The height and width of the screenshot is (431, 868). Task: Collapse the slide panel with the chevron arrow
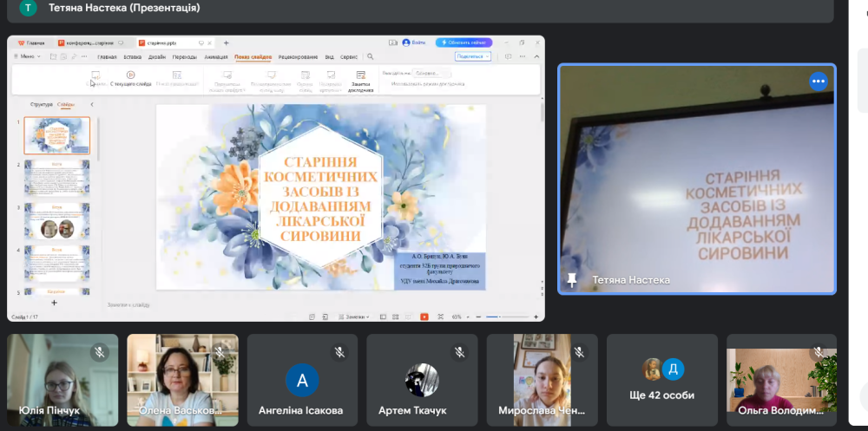92,104
